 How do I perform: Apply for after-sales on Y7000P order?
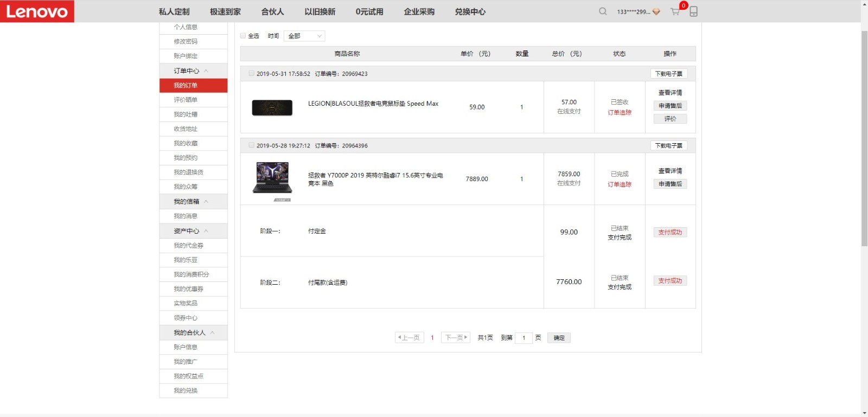pyautogui.click(x=671, y=184)
